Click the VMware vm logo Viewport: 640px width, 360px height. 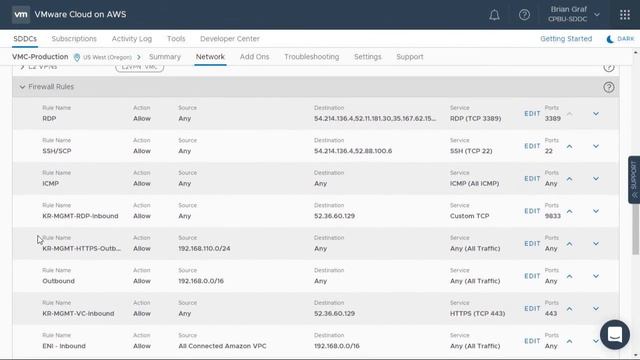(21, 15)
